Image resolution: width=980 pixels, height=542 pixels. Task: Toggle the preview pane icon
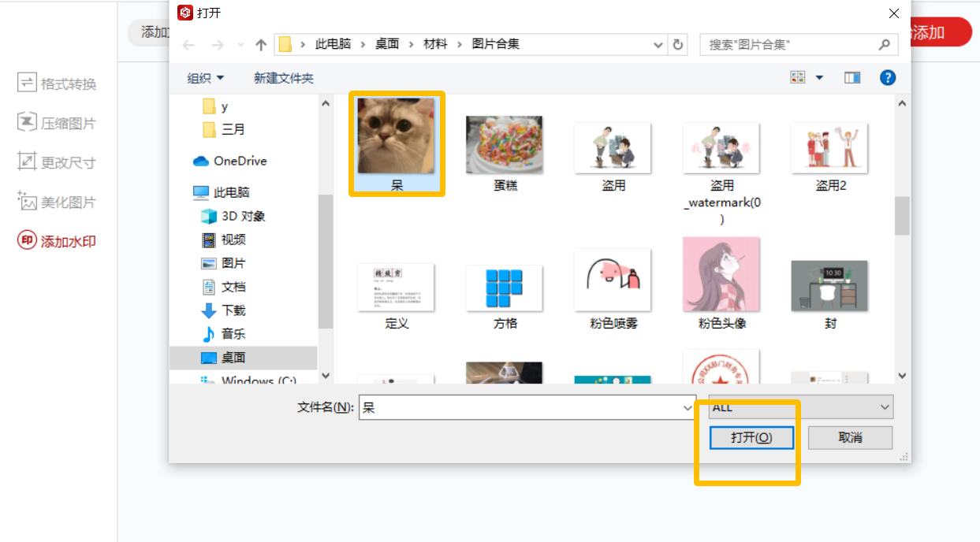[852, 77]
